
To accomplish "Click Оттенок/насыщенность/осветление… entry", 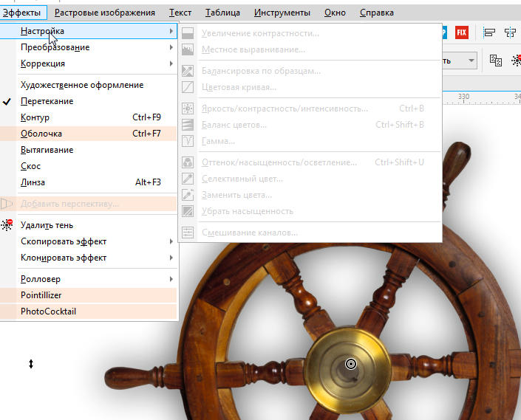I will [310, 162].
